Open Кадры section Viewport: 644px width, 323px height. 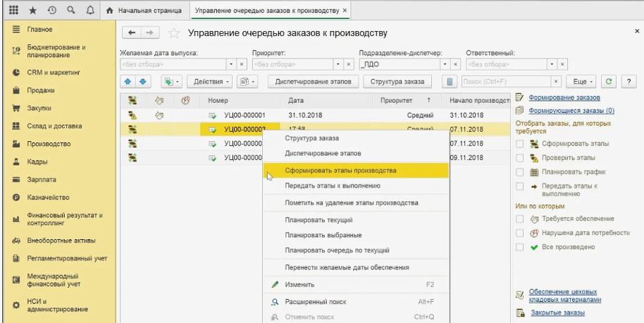(37, 161)
